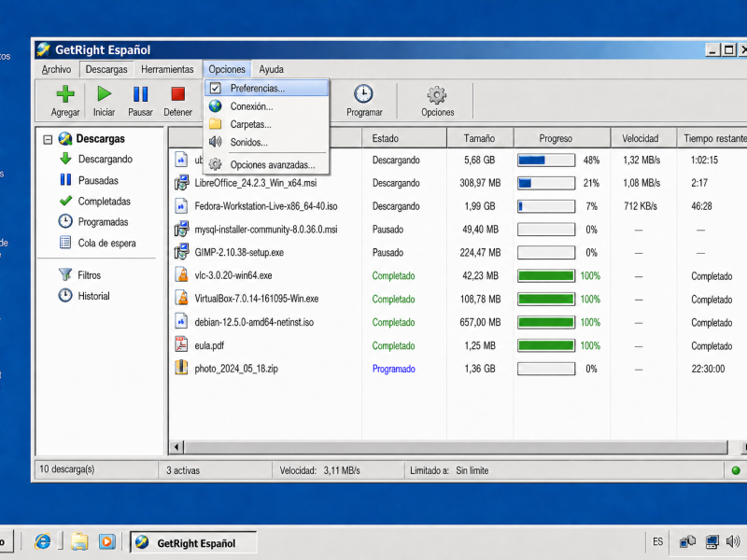Click the blue Pausar toolbar icon
This screenshot has height=560, width=747.
point(140,94)
